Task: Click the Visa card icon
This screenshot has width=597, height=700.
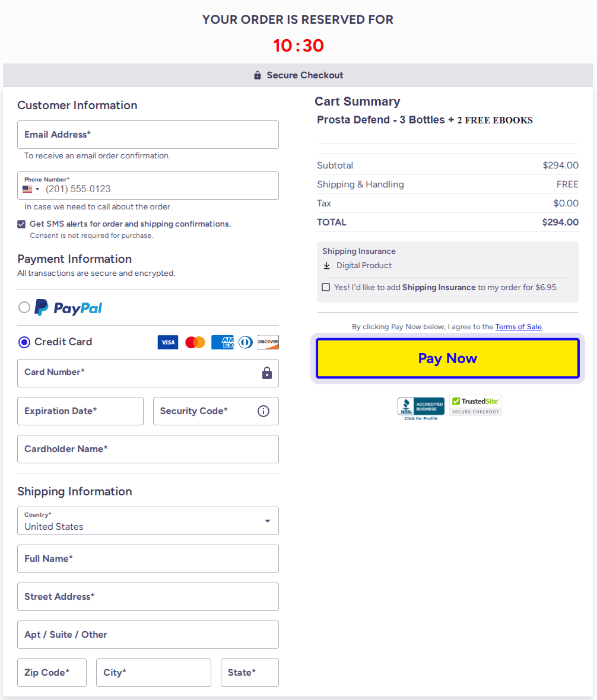Action: [x=167, y=342]
